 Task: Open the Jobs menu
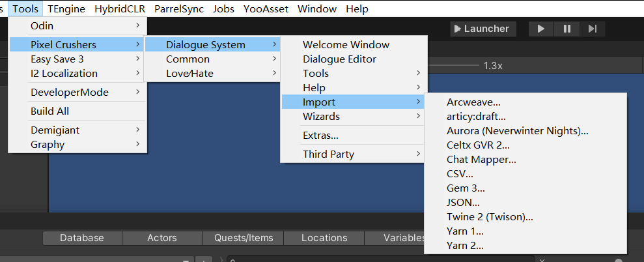(x=223, y=8)
